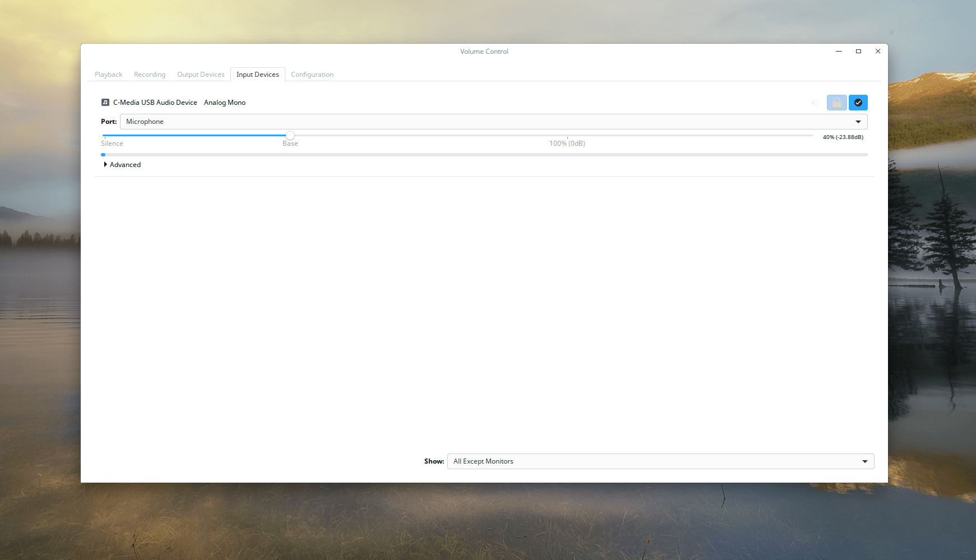Open the Output Devices tab
Viewport: 976px width, 560px height.
click(x=200, y=74)
